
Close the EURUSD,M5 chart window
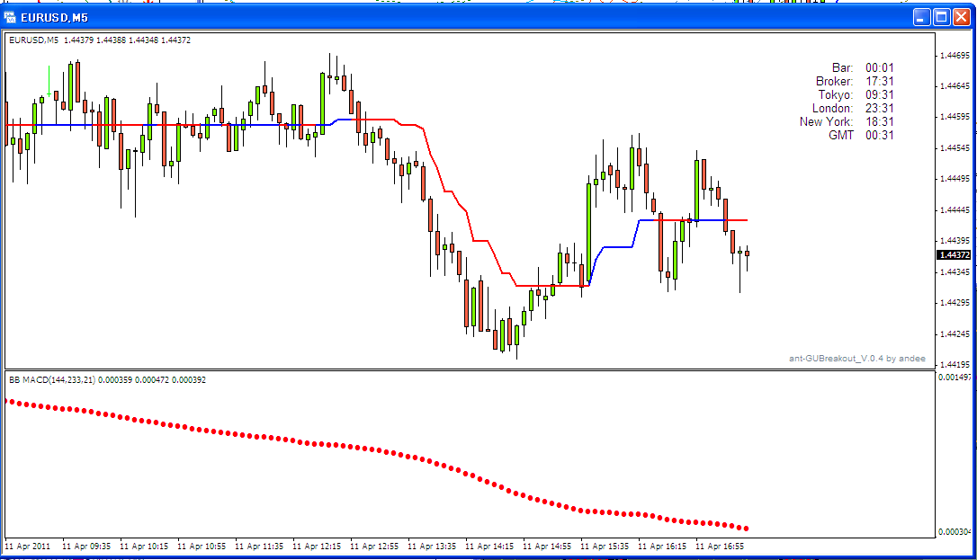(x=961, y=17)
